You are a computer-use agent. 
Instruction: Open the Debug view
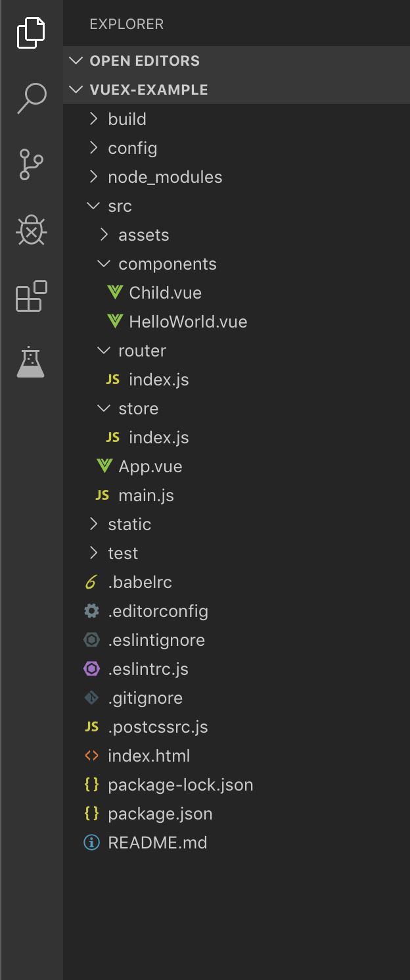tap(31, 231)
